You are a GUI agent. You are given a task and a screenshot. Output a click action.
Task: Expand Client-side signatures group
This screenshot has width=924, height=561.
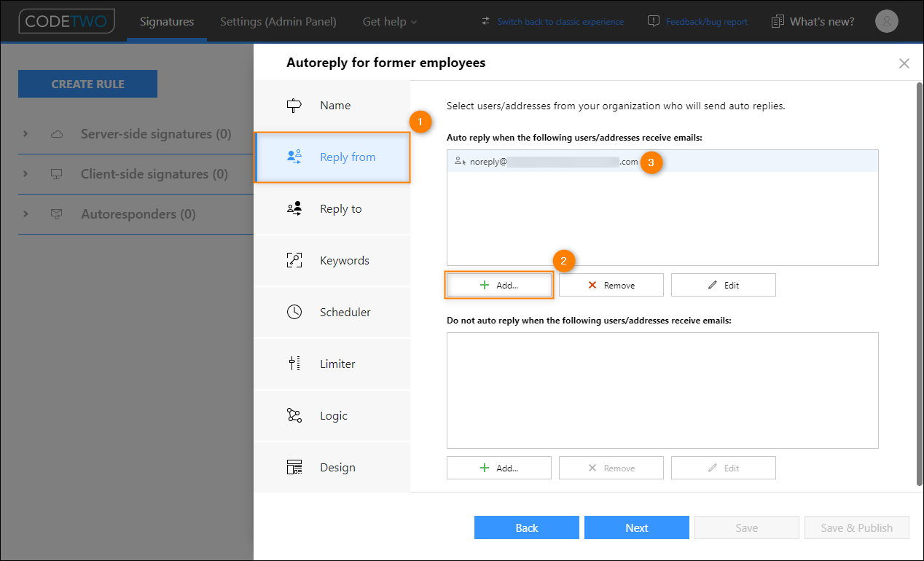(26, 174)
